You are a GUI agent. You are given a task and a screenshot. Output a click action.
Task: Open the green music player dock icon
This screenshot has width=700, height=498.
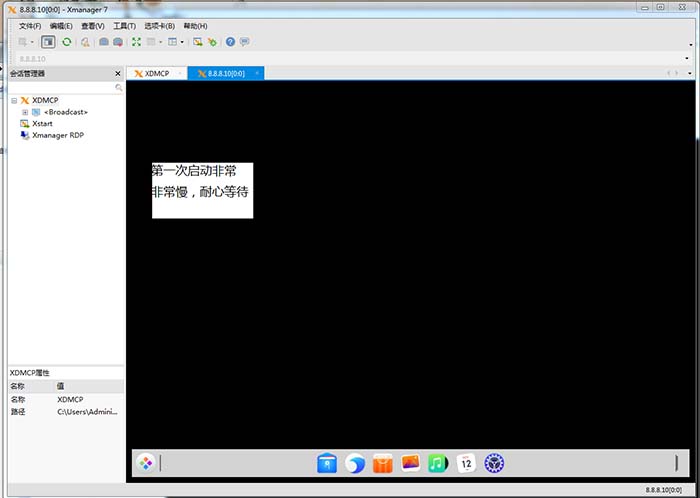[438, 463]
